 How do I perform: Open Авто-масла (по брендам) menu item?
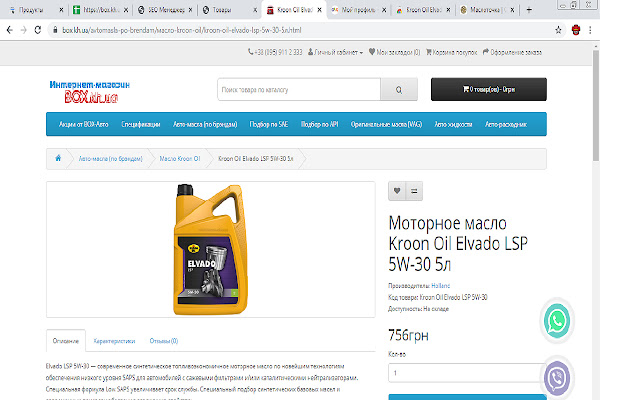pos(205,124)
